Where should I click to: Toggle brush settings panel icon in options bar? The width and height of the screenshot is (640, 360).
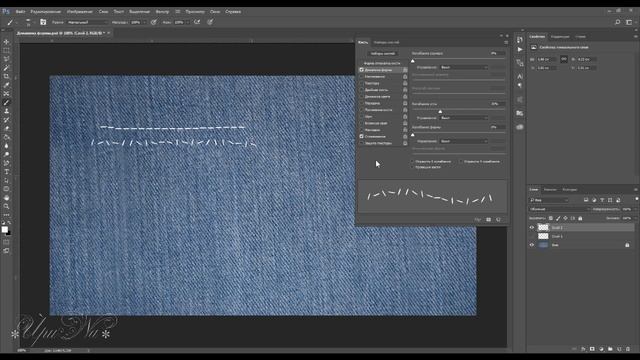43,22
